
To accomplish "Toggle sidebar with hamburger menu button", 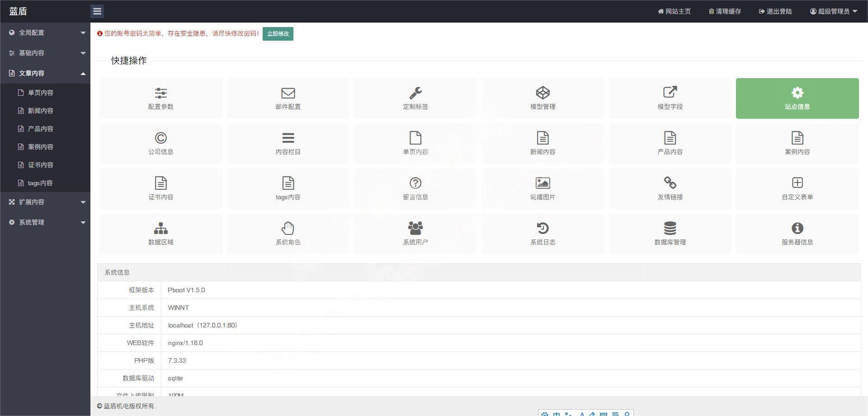I will point(97,11).
